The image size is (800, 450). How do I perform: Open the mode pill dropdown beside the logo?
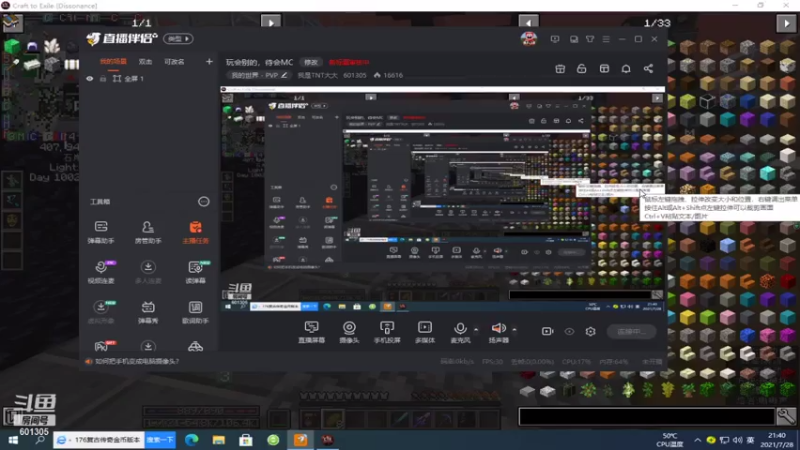point(178,39)
